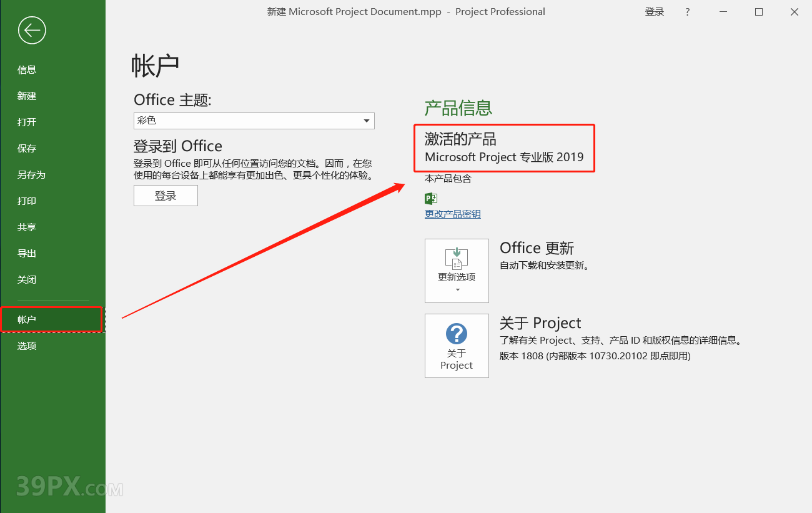Click the Project application icon under 本产品包含

[x=431, y=199]
